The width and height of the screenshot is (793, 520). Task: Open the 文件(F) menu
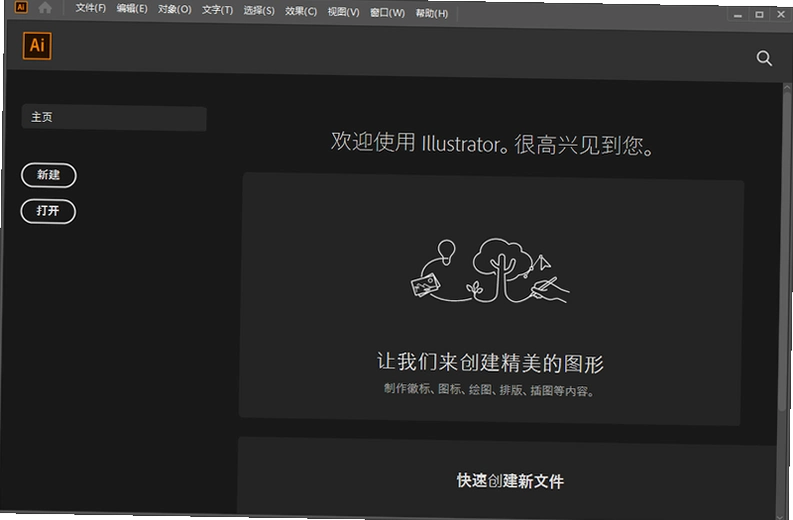pyautogui.click(x=91, y=8)
